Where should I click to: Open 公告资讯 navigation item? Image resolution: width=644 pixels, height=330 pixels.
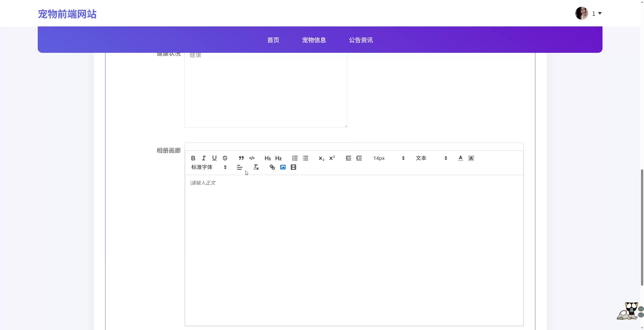(361, 40)
